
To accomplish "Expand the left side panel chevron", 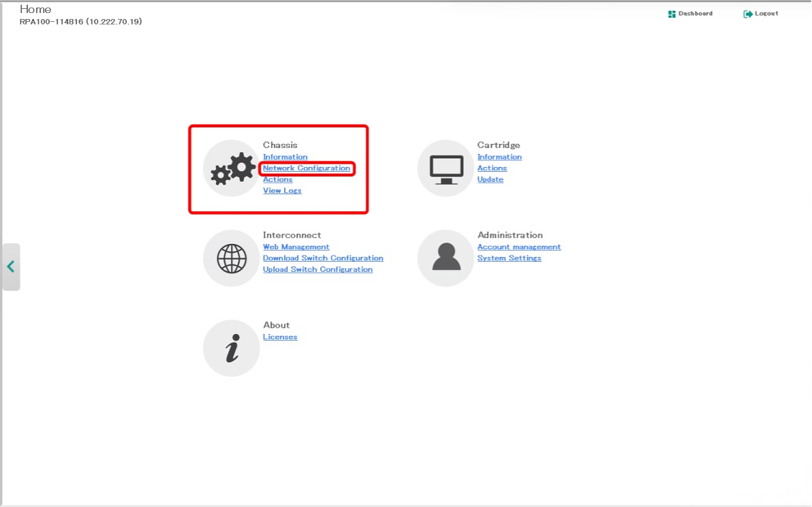I will (x=11, y=266).
